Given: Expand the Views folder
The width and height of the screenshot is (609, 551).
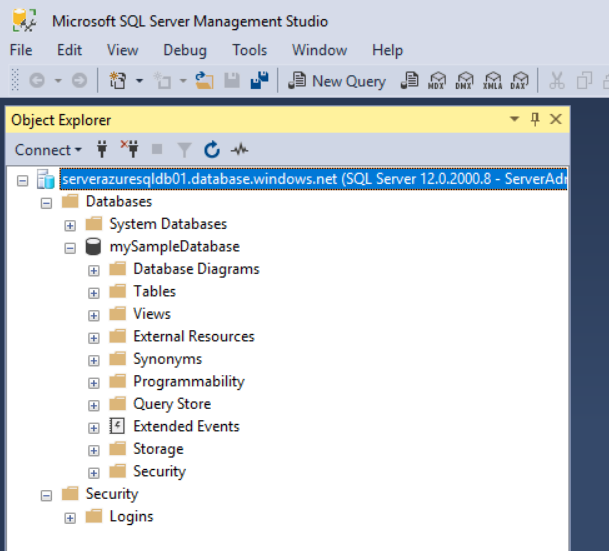Looking at the screenshot, I should (x=94, y=316).
